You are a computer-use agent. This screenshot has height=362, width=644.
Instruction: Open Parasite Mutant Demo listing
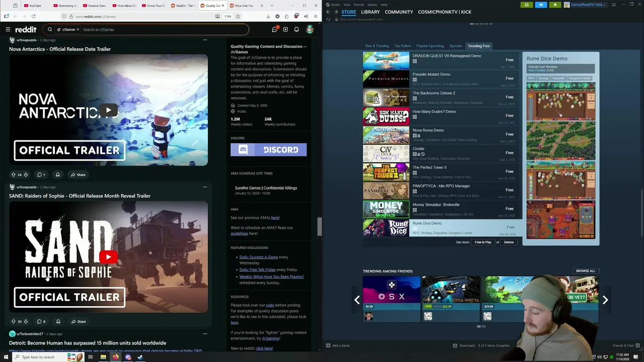(441, 78)
